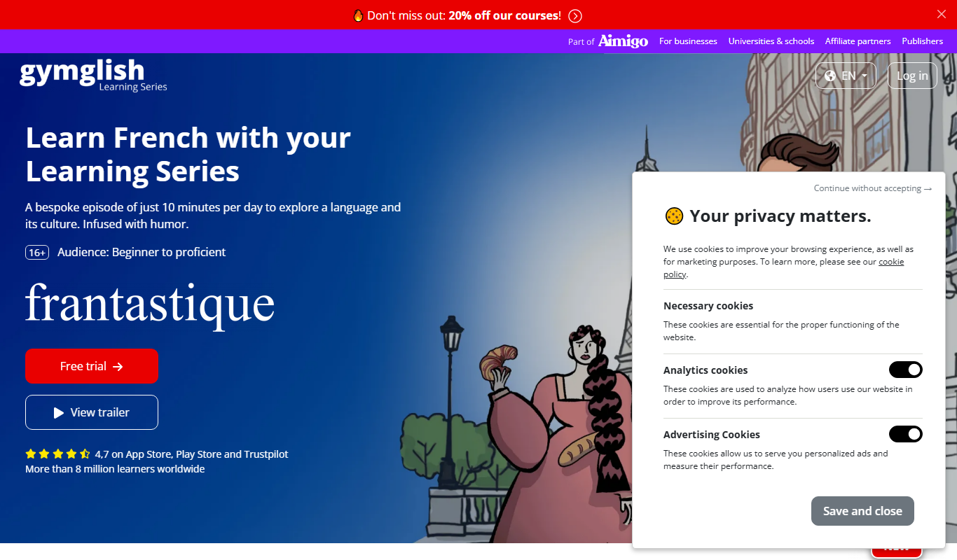The image size is (957, 560).
Task: Open the Aimigo logo link
Action: (x=623, y=41)
